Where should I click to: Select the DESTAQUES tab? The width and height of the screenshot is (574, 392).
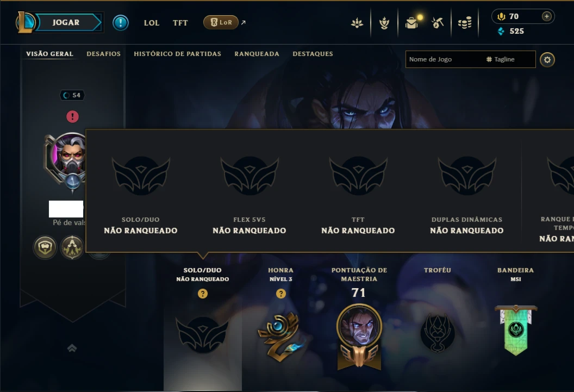click(x=313, y=54)
